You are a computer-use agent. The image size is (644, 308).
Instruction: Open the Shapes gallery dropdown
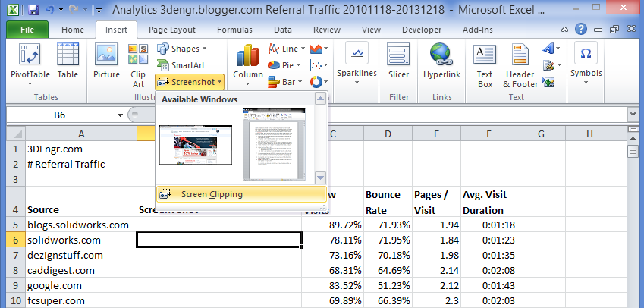181,49
